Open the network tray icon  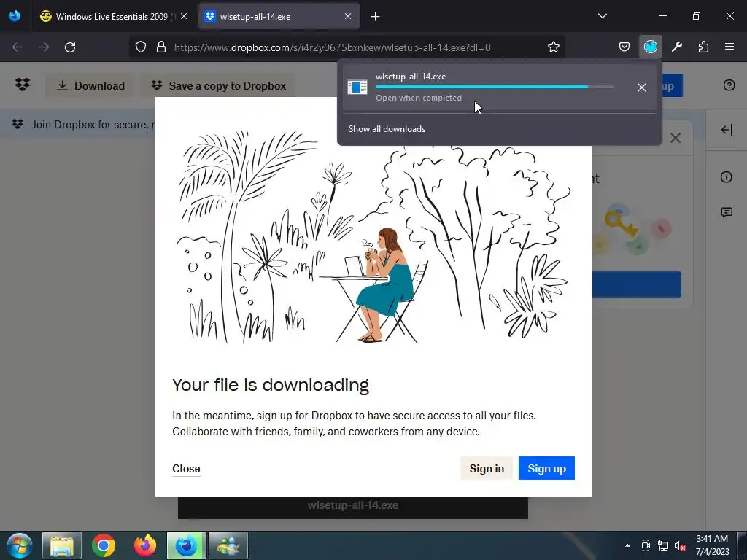point(662,545)
